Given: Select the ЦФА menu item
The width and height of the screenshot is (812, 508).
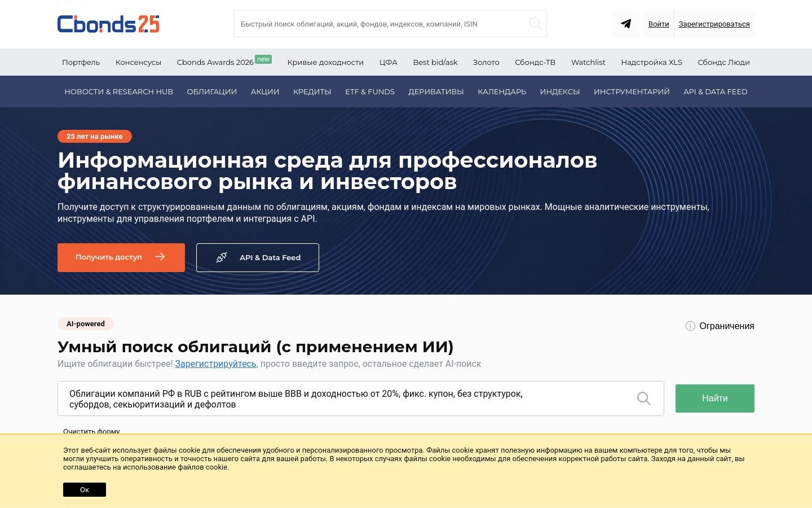Looking at the screenshot, I should click(x=389, y=62).
